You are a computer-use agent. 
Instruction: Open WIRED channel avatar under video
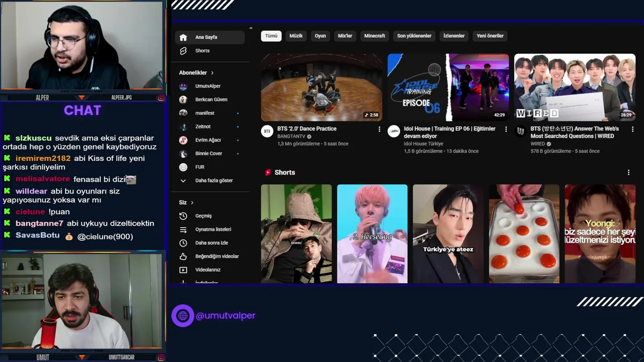click(520, 131)
